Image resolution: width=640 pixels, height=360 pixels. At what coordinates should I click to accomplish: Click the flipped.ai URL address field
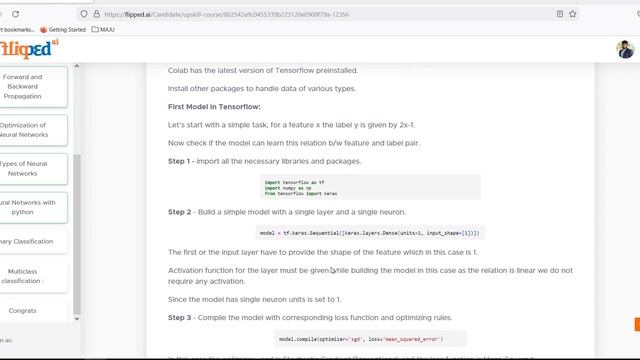[x=327, y=14]
